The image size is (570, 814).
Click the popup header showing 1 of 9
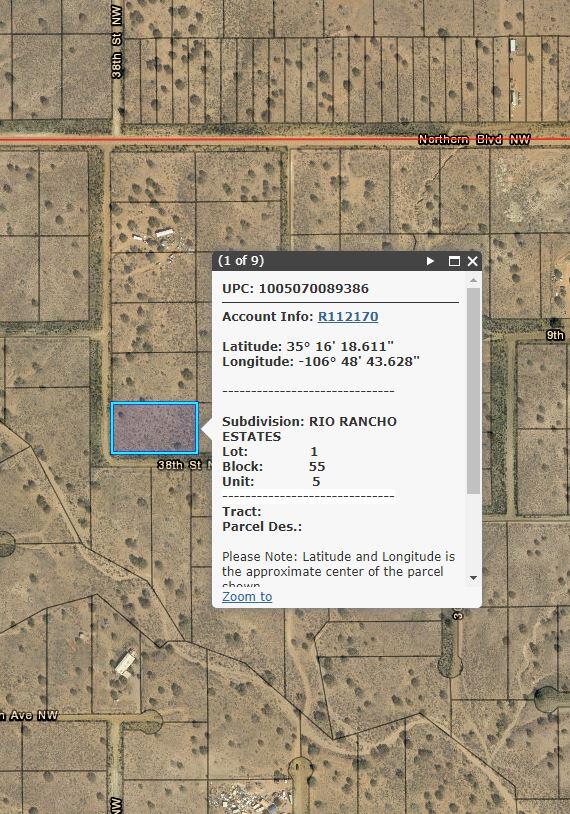coord(241,261)
